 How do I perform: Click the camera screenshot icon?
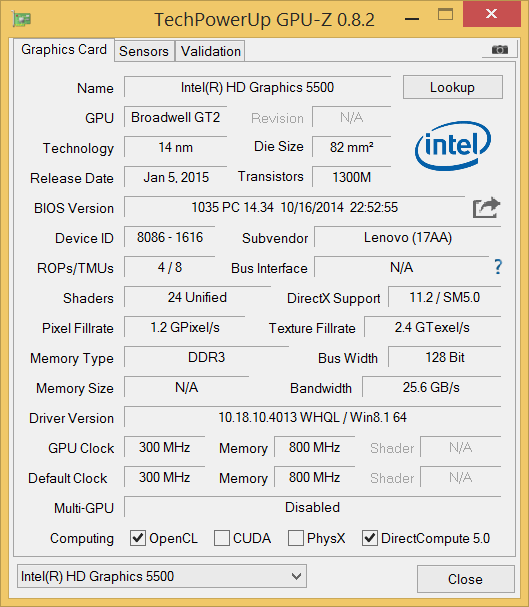click(x=500, y=50)
